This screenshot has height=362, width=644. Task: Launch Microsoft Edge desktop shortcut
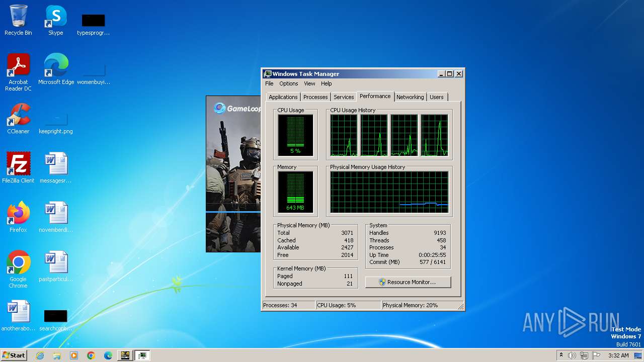[56, 69]
